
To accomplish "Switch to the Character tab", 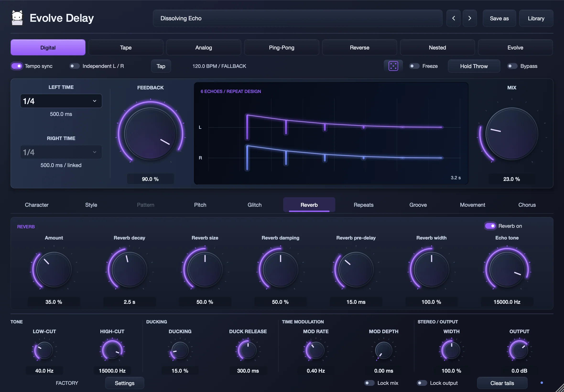I will pyautogui.click(x=37, y=205).
